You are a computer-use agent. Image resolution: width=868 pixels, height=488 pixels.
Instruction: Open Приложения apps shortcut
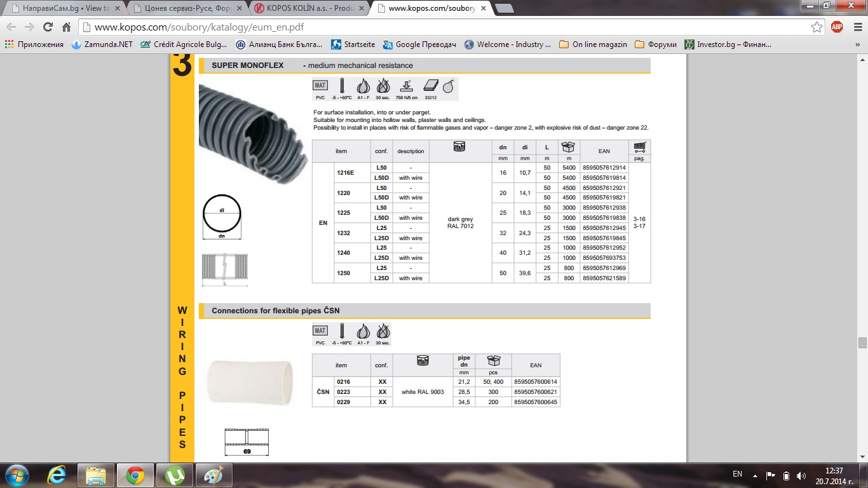[x=34, y=44]
